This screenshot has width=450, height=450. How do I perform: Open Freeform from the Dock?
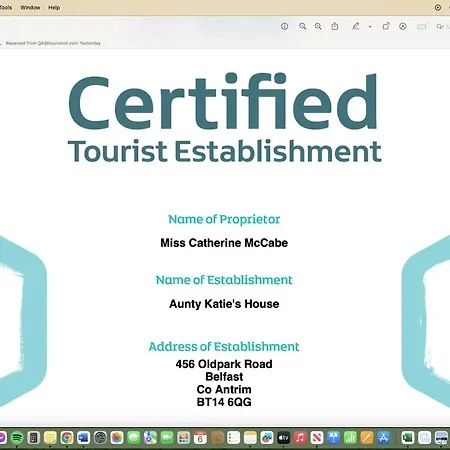pyautogui.click(x=267, y=437)
